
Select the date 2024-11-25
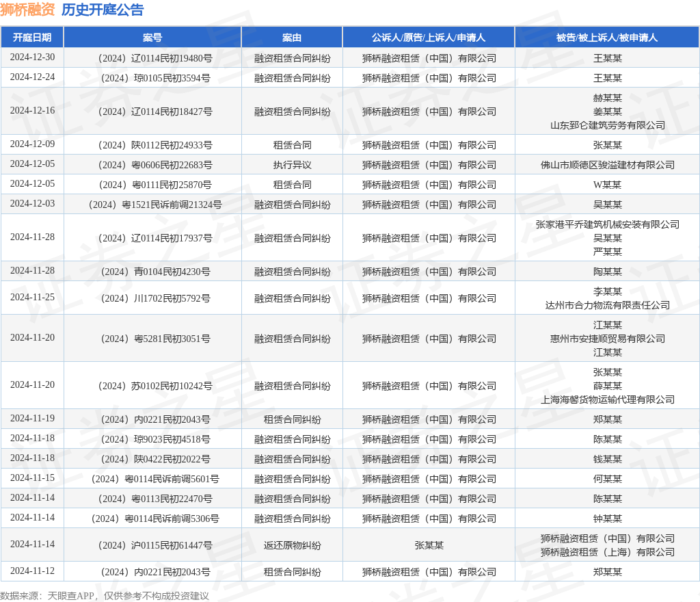click(x=32, y=297)
